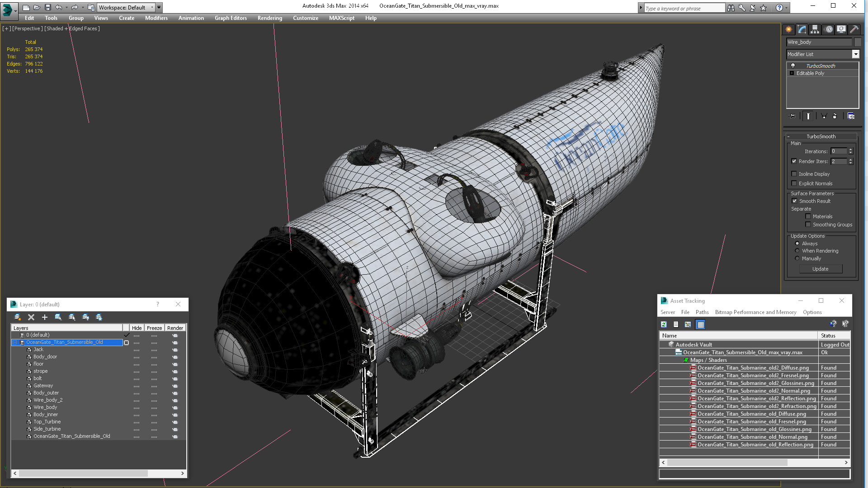Screen dimensions: 868x488
Task: Click the Wire_body object color swatch
Action: [857, 42]
